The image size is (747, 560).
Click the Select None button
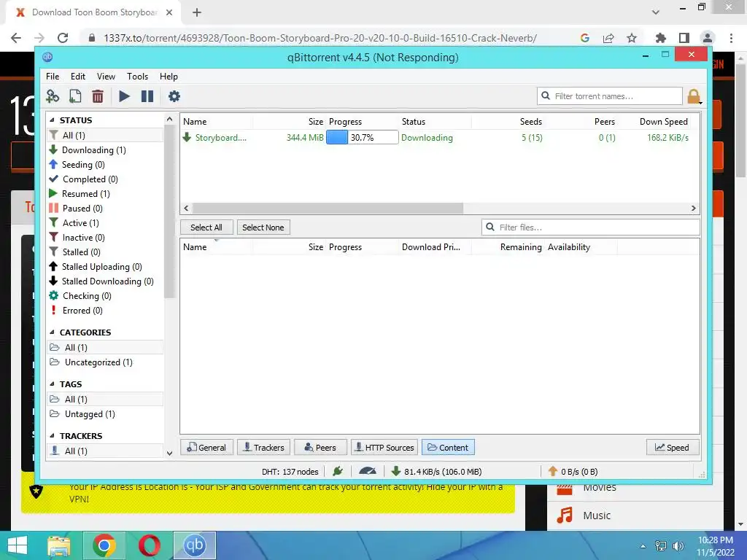tap(263, 227)
